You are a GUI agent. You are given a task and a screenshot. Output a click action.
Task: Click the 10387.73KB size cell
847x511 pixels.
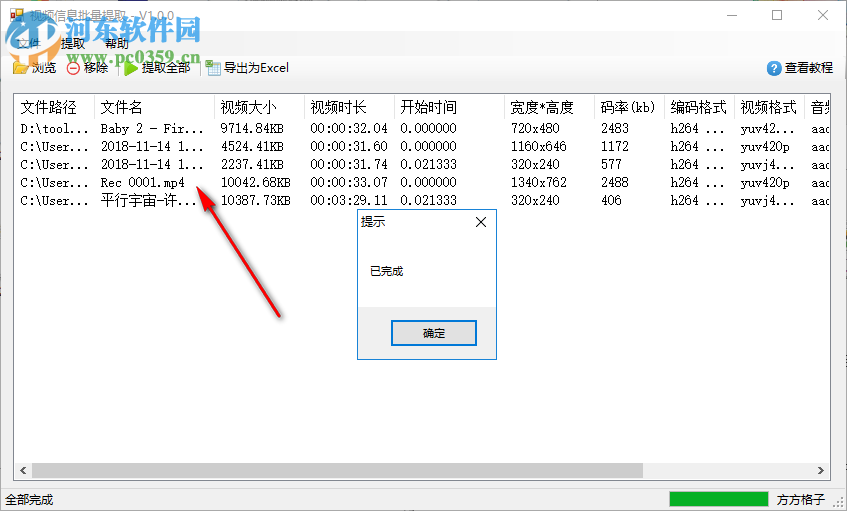(256, 200)
